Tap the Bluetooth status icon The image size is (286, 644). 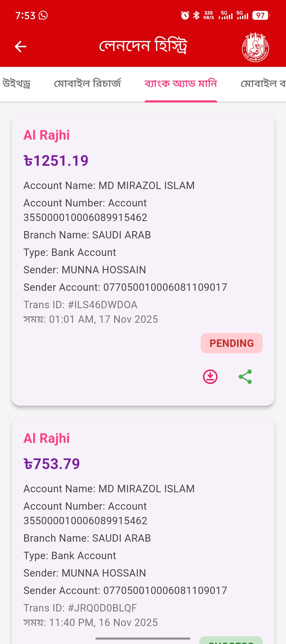[x=196, y=15]
